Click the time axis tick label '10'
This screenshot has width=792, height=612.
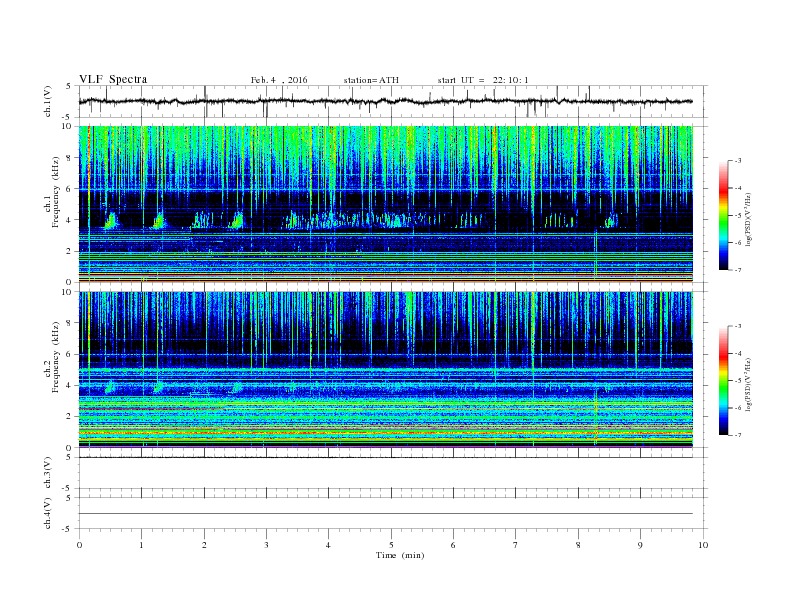(x=703, y=545)
